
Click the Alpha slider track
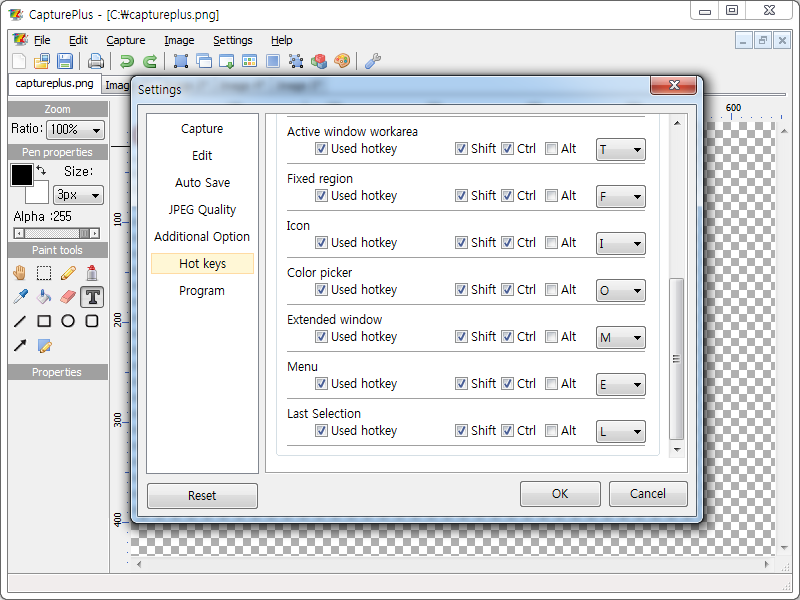[56, 233]
